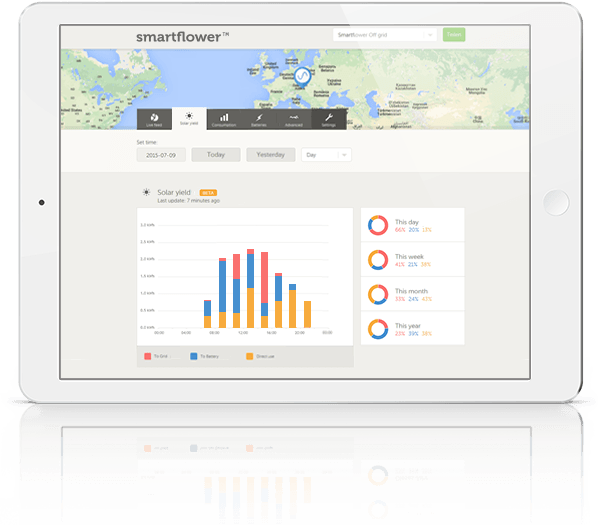The width and height of the screenshot is (600, 525).
Task: Click the This day donut chart
Action: [x=378, y=225]
